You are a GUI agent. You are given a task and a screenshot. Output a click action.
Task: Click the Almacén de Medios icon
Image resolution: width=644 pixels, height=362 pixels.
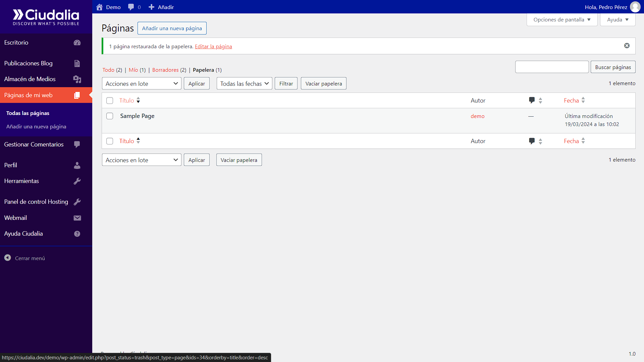click(77, 79)
